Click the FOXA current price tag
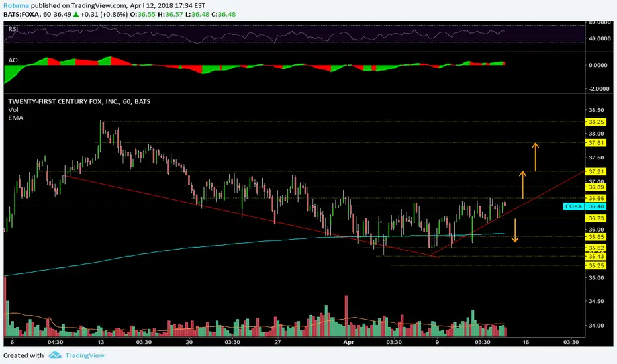This screenshot has width=617, height=364. (x=585, y=206)
